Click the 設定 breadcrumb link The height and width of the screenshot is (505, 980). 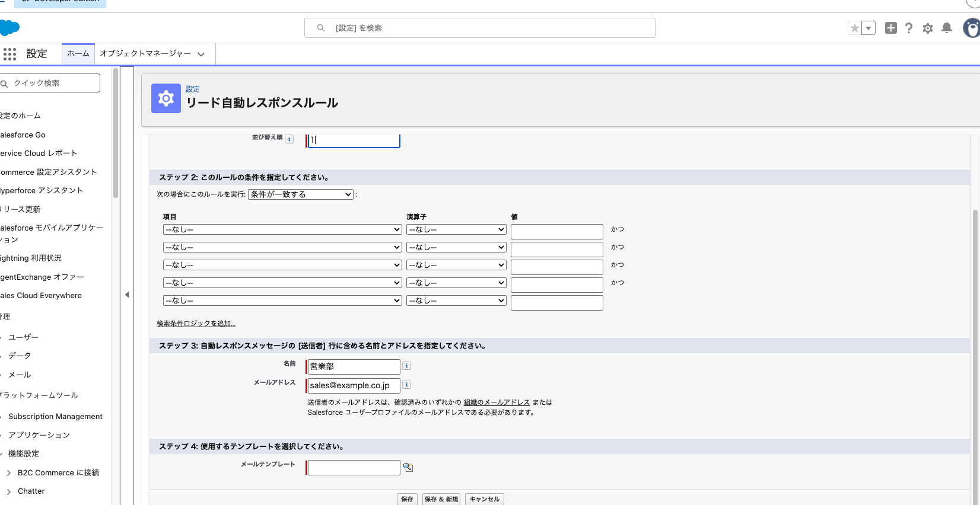(x=193, y=90)
